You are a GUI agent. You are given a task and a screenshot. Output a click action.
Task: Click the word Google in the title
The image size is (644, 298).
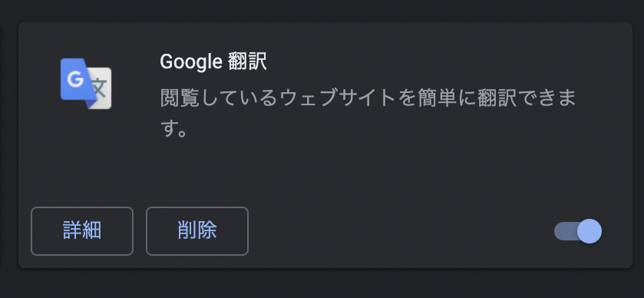pyautogui.click(x=191, y=62)
